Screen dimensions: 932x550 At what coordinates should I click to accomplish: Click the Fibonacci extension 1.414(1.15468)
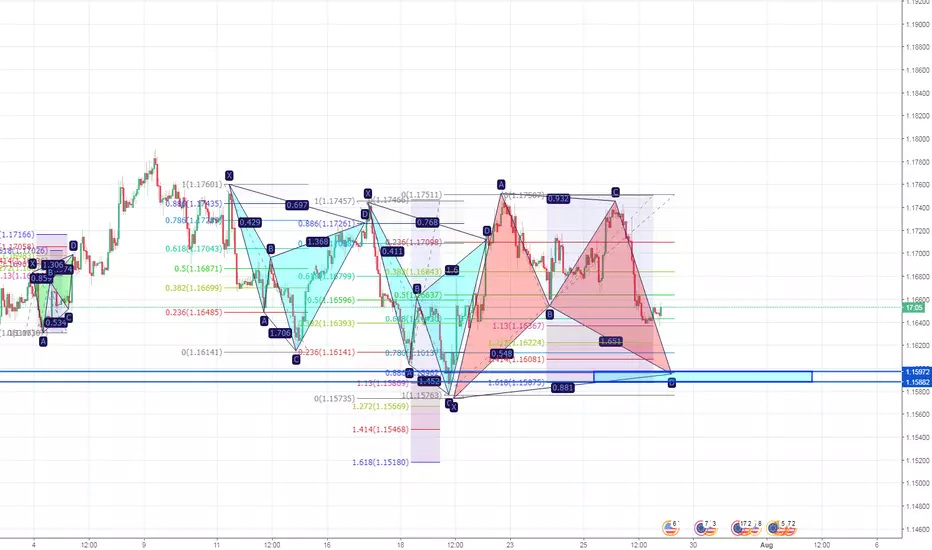tap(380, 429)
